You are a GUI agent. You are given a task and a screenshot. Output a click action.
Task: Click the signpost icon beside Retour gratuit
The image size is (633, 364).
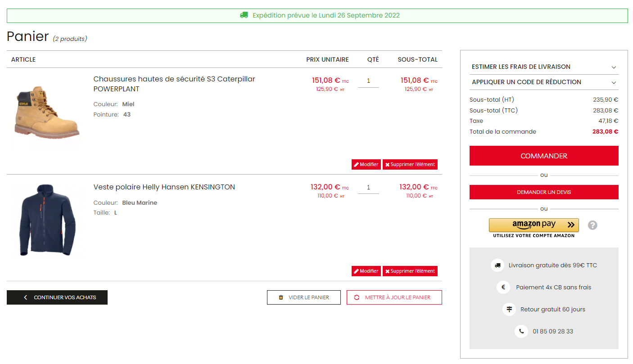(x=509, y=309)
